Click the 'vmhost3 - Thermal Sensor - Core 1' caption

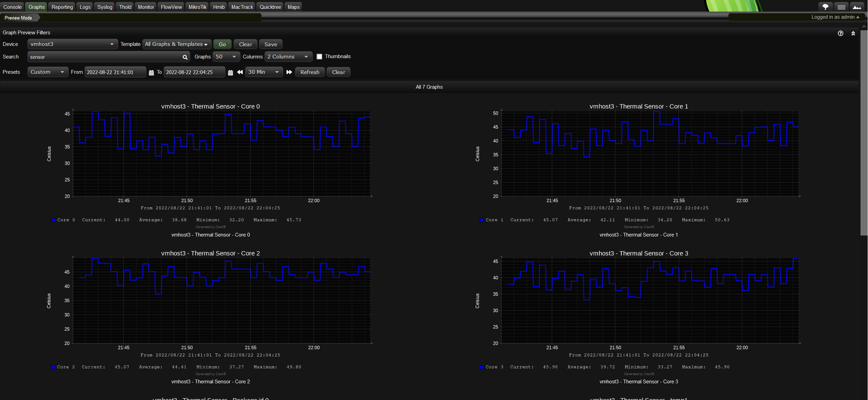(x=639, y=235)
